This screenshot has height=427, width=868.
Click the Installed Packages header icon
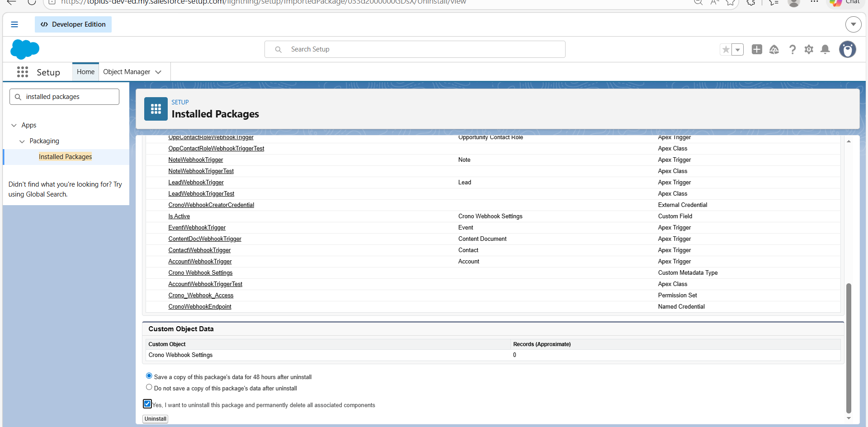[156, 109]
